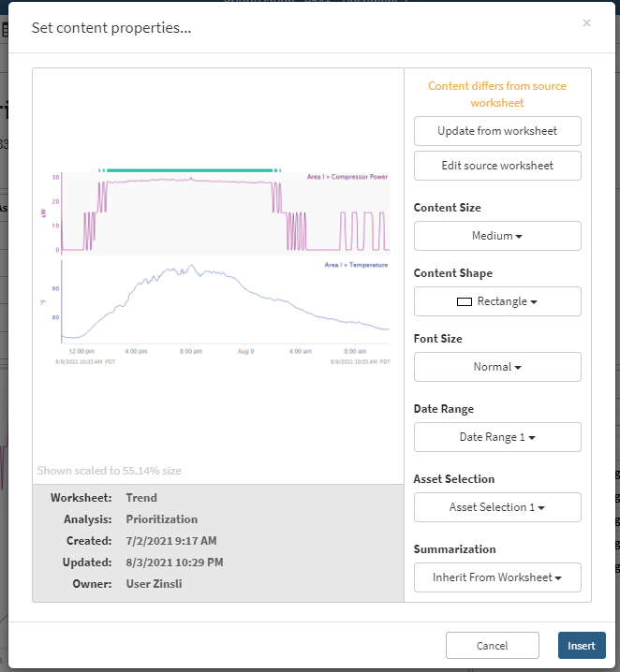Expand Summarization Inherit From Worksheet dropdown
This screenshot has height=672, width=620.
497,577
